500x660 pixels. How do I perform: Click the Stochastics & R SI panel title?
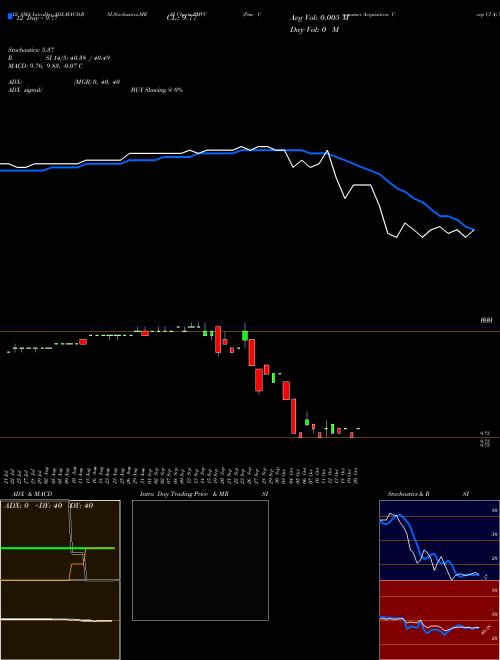click(x=428, y=494)
